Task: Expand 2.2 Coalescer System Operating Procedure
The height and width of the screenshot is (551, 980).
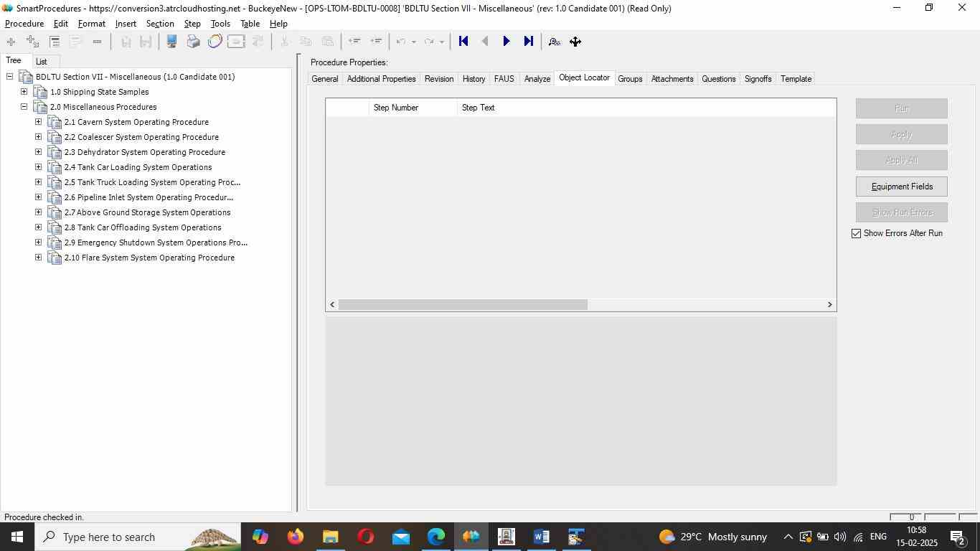Action: (39, 137)
